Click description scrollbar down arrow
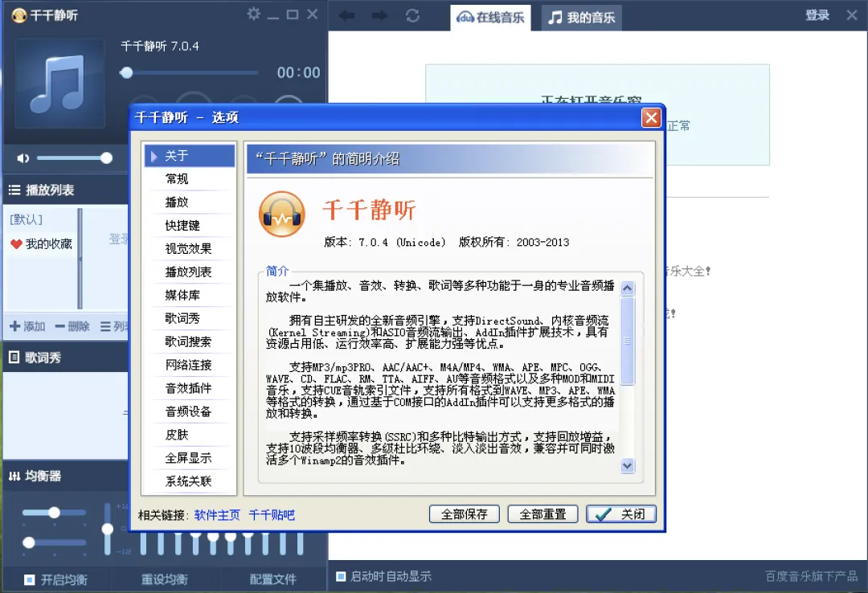The height and width of the screenshot is (593, 868). coord(627,466)
